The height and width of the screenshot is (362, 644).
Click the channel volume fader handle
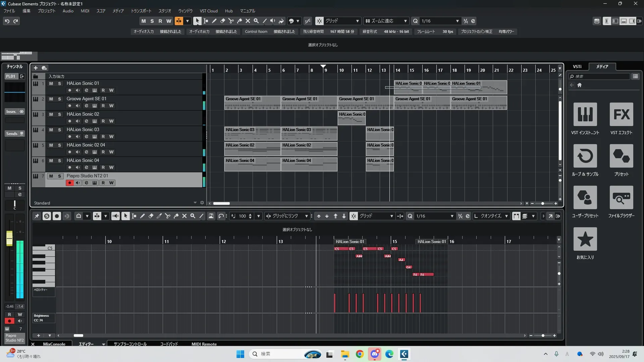(x=9, y=238)
